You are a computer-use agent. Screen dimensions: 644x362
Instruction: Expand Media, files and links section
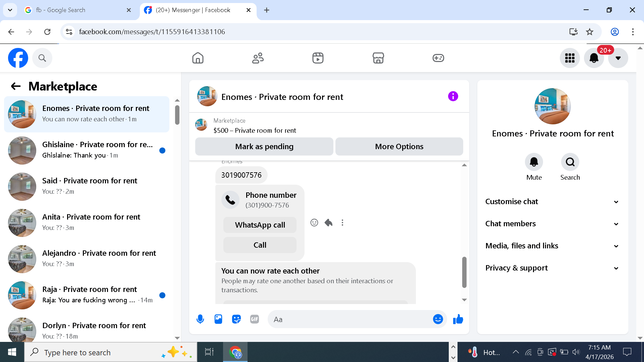[552, 246]
